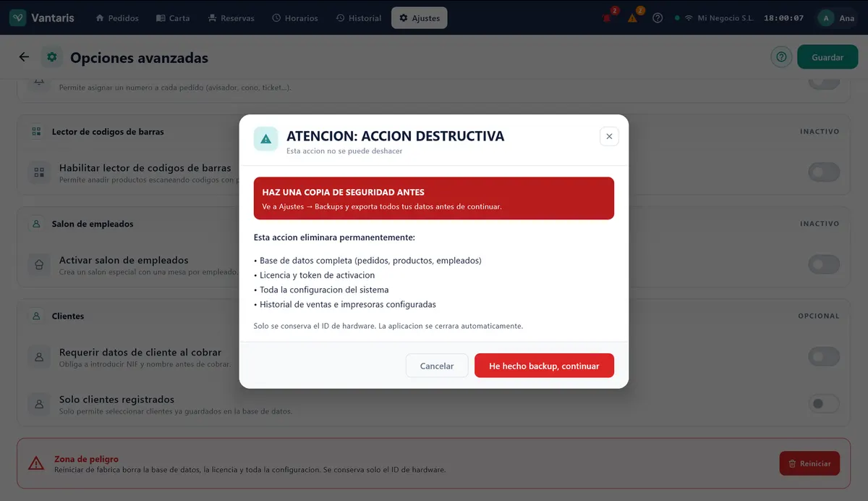Switch to the Reservas tab
Image resolution: width=868 pixels, height=501 pixels.
click(x=231, y=18)
